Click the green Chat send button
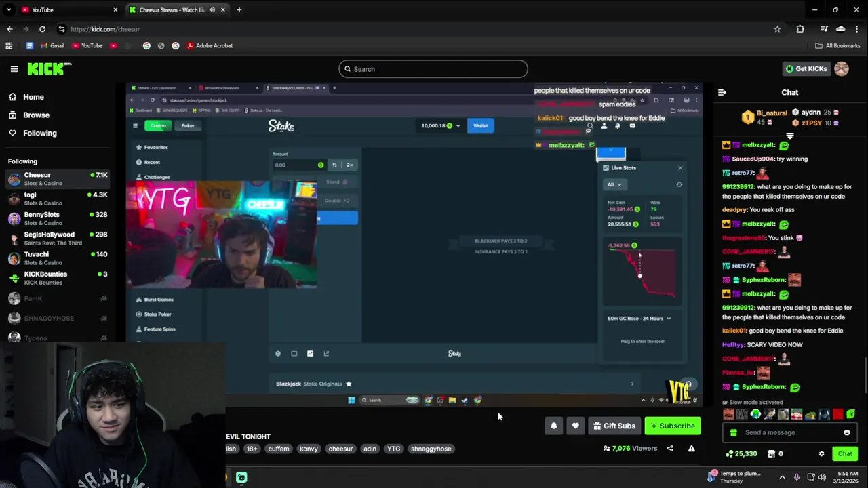 (844, 453)
